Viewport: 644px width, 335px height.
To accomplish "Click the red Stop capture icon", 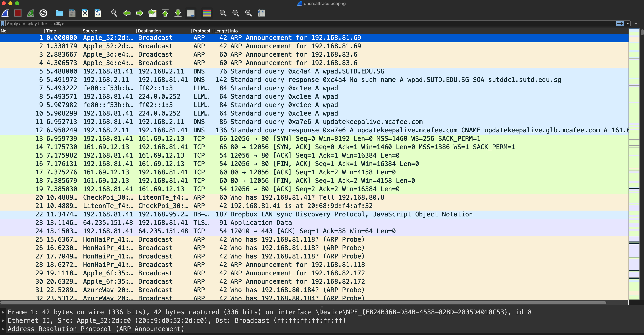I will click(x=18, y=13).
